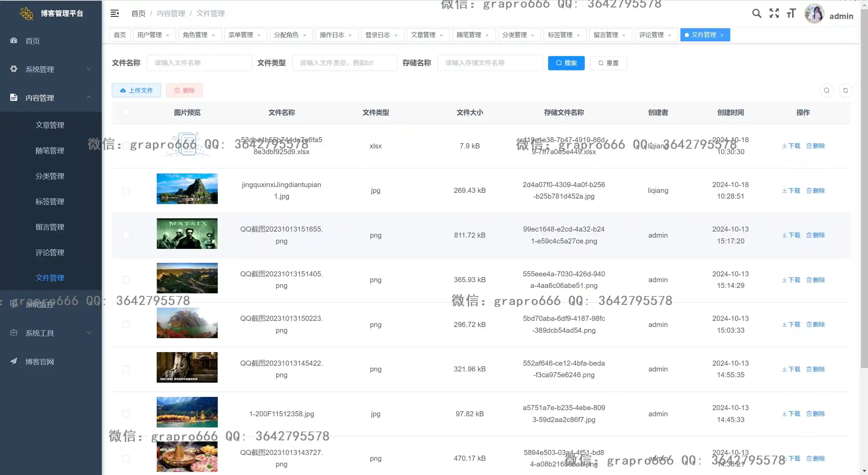
Task: Tick the select-all checkbox in table header
Action: pyautogui.click(x=126, y=112)
